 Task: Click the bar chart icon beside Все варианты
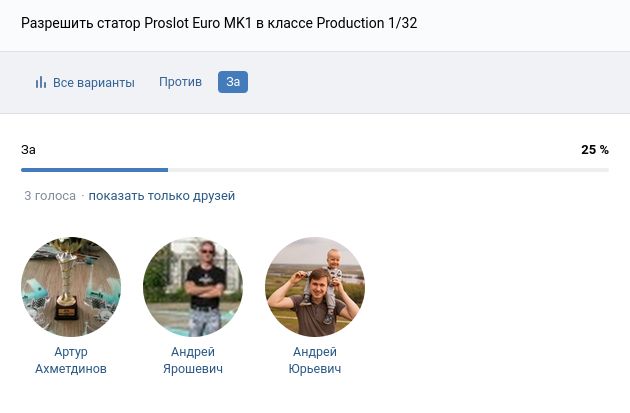[x=41, y=82]
